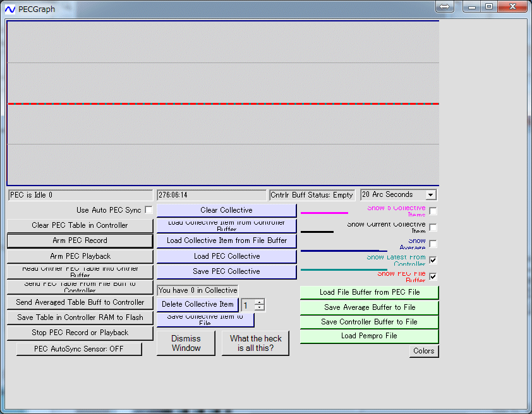This screenshot has width=532, height=414.
Task: Send Averaged Table Buff to Controller
Action: pos(80,302)
